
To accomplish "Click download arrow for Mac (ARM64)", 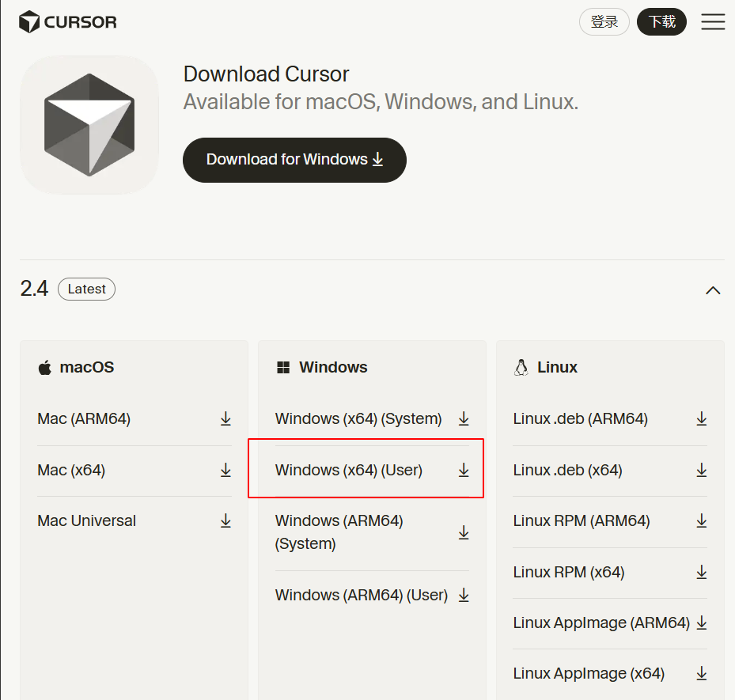I will point(226,418).
